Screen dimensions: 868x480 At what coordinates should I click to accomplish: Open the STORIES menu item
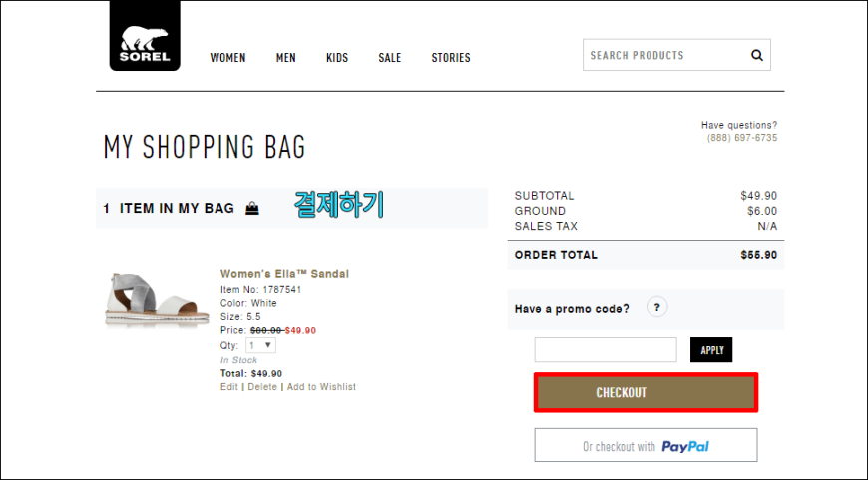(x=451, y=58)
